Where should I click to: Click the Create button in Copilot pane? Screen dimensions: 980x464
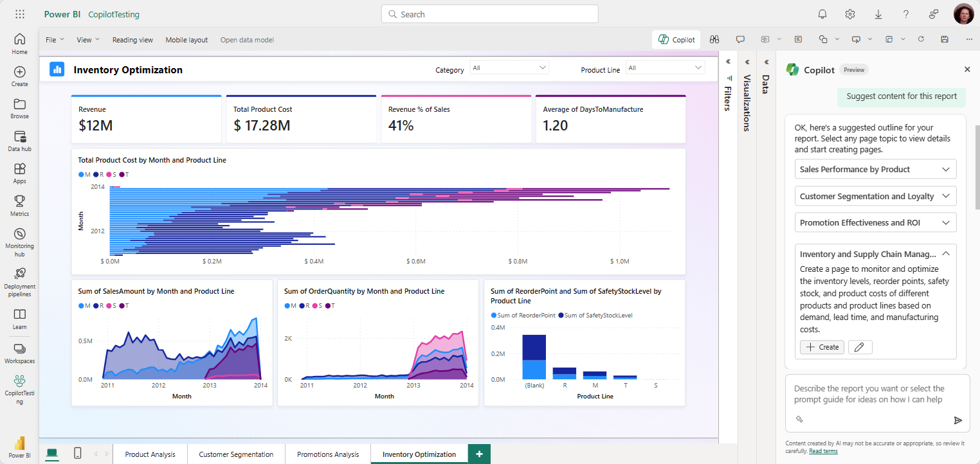pyautogui.click(x=822, y=347)
